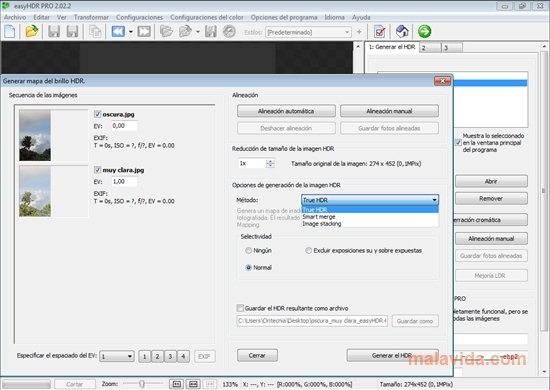The height and width of the screenshot is (390, 550).
Task: Open the Estilos Predeterminado dropdown
Action: (308, 32)
